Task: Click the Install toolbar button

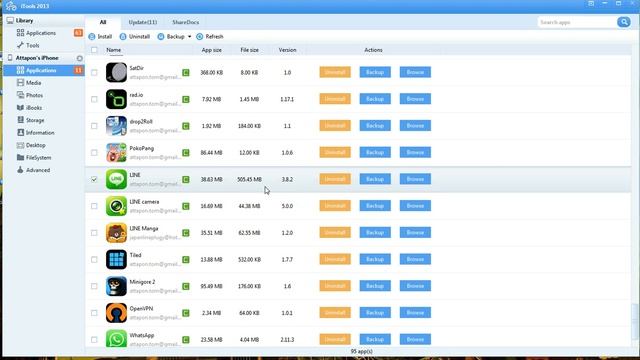Action: pos(100,37)
